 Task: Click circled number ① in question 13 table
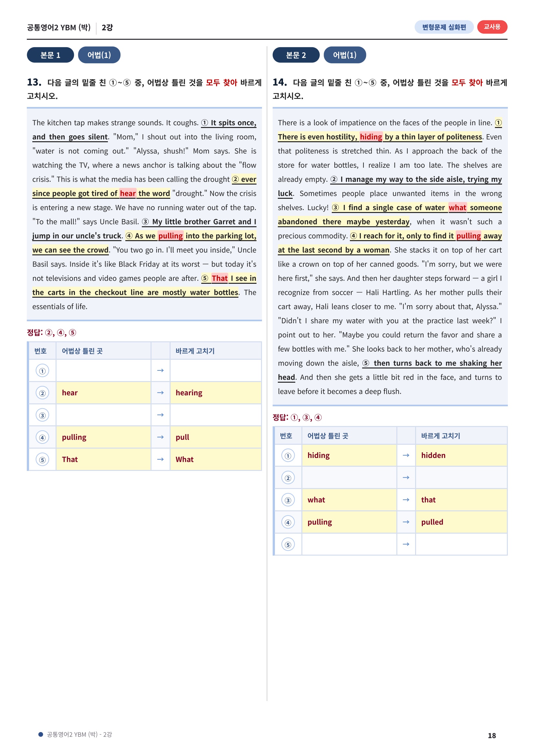point(42,371)
